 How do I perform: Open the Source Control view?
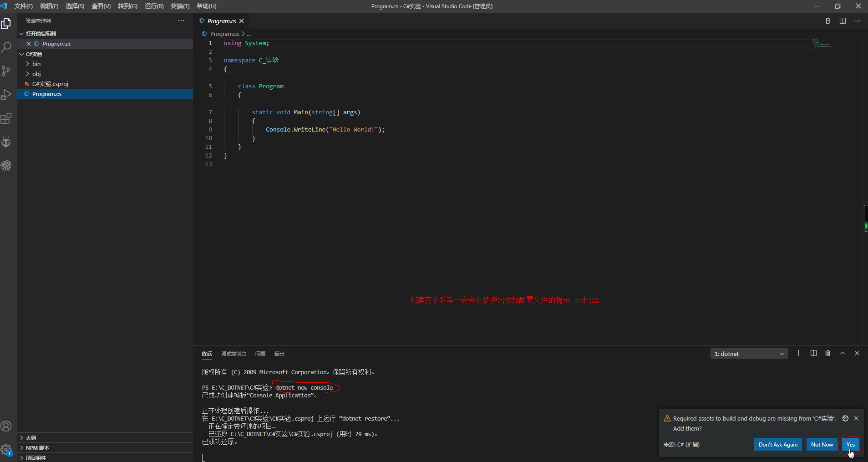tap(7, 71)
